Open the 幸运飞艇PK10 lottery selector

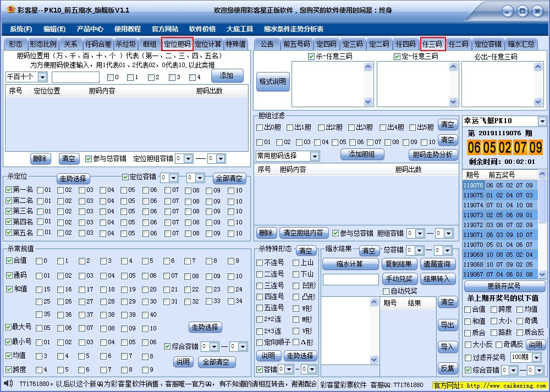[503, 120]
